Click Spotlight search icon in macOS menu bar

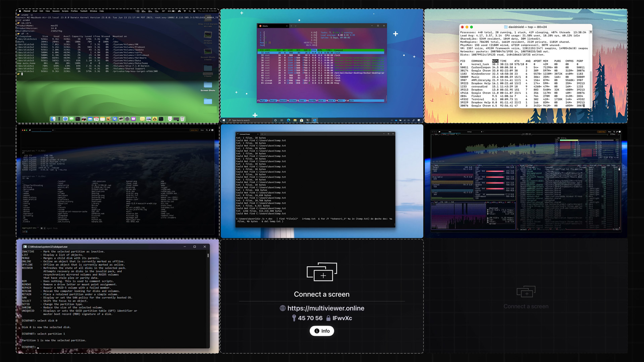pos(190,11)
